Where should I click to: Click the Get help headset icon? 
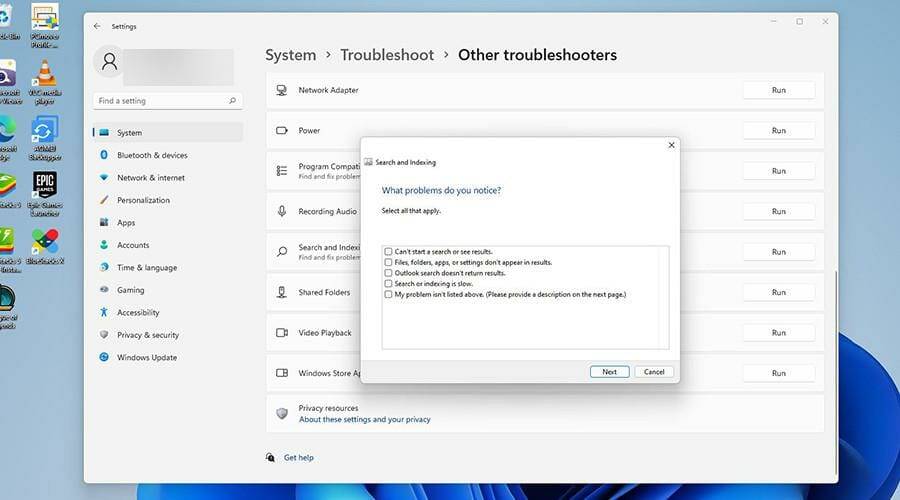[x=270, y=458]
